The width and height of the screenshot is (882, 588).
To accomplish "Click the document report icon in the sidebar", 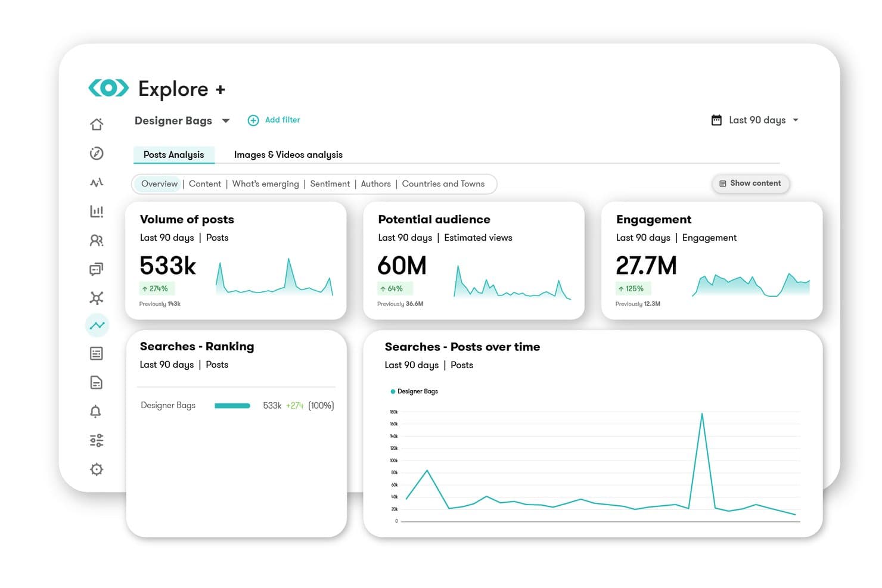I will [x=97, y=382].
